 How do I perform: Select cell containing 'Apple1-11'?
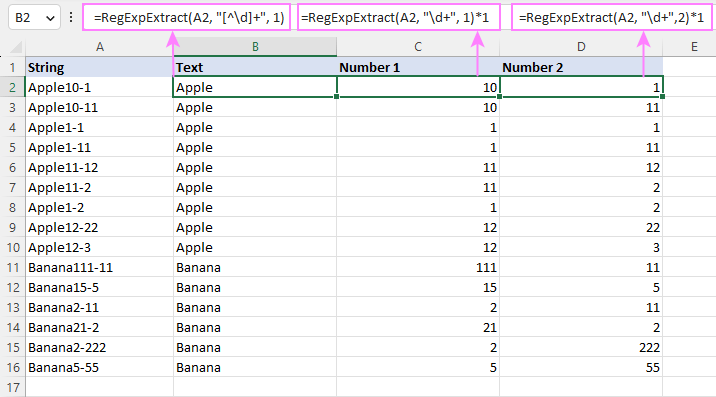click(100, 147)
